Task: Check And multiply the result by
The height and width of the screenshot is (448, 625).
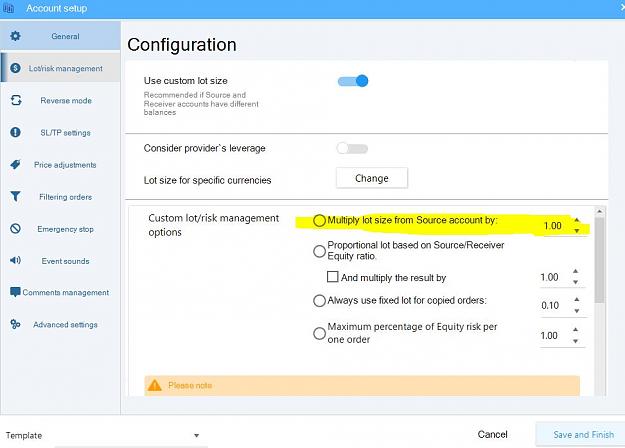Action: coord(332,277)
